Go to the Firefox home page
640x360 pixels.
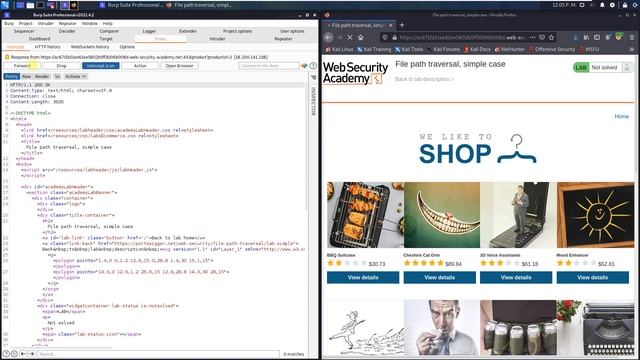click(360, 37)
